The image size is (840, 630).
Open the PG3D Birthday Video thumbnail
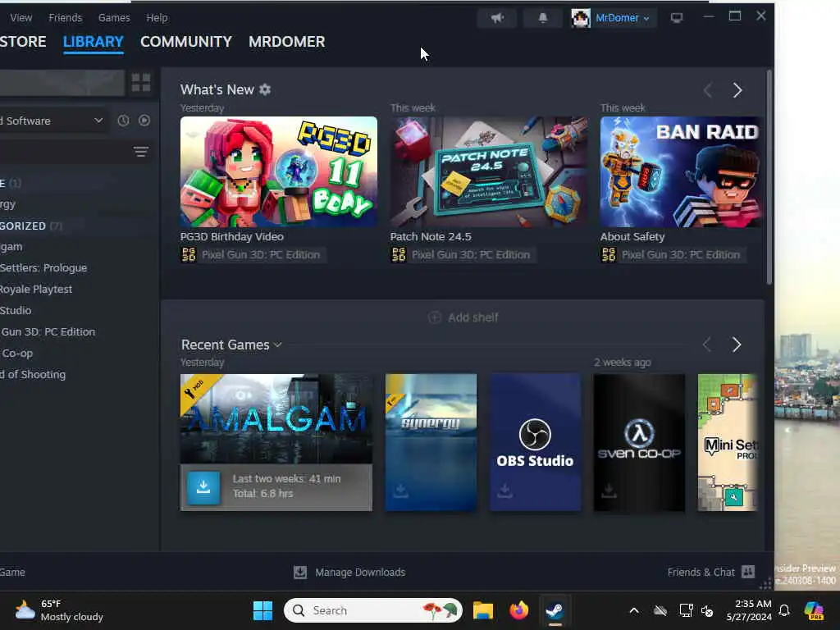(x=279, y=171)
